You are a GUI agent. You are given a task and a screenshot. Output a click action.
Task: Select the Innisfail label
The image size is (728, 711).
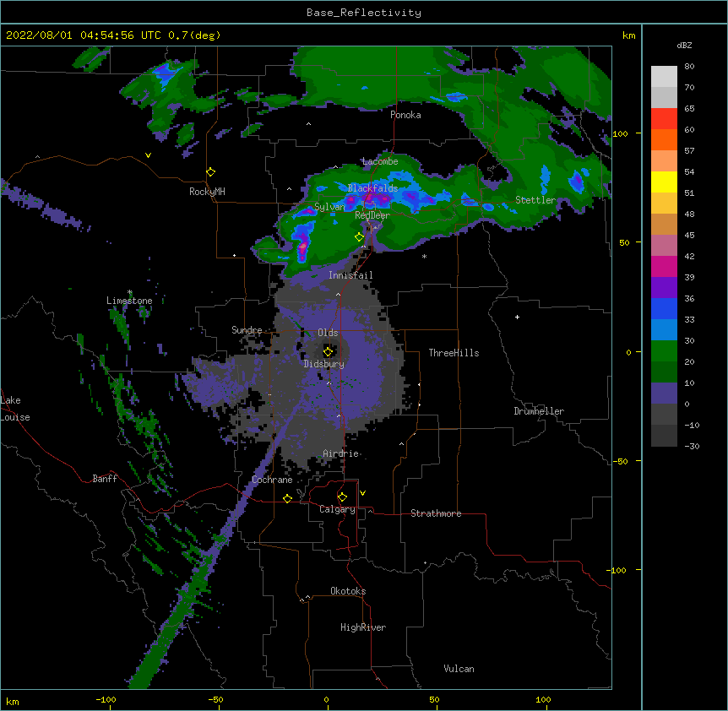point(350,275)
